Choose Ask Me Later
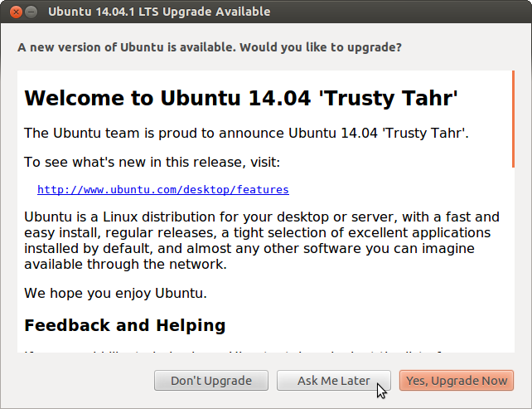Screen dimensions: 532x409 click(333, 381)
